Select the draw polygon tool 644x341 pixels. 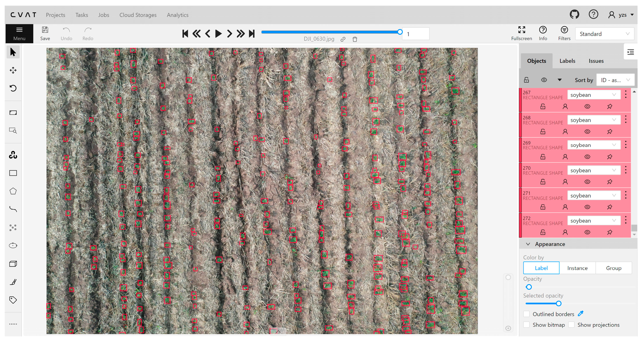(x=13, y=191)
